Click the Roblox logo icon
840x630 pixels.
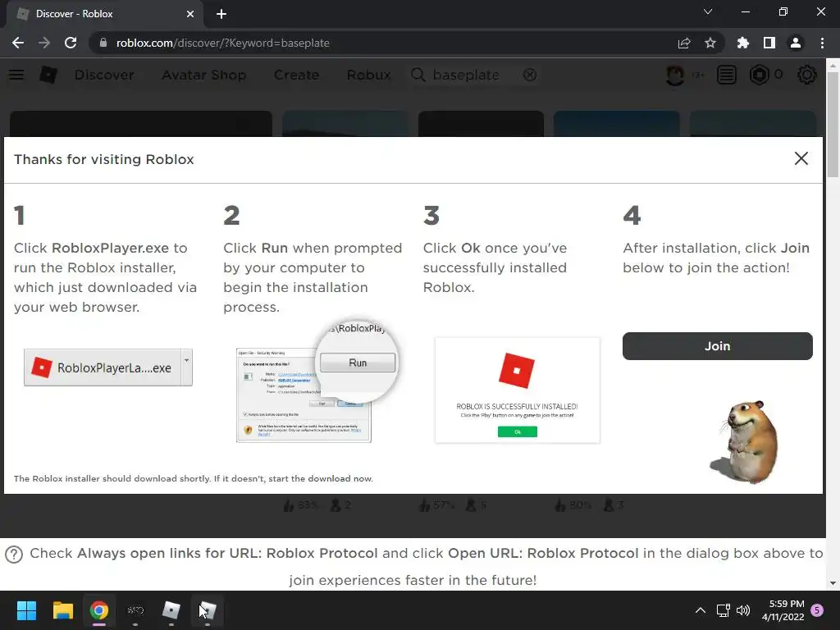[x=48, y=75]
